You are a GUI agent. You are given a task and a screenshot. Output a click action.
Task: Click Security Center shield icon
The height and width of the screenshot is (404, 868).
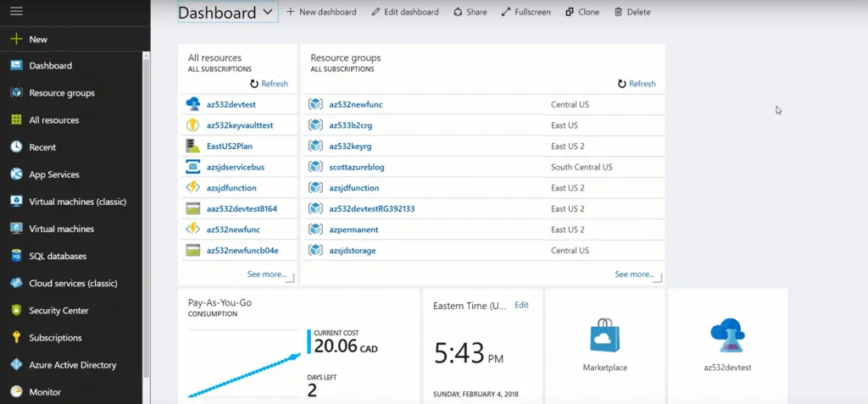(17, 311)
